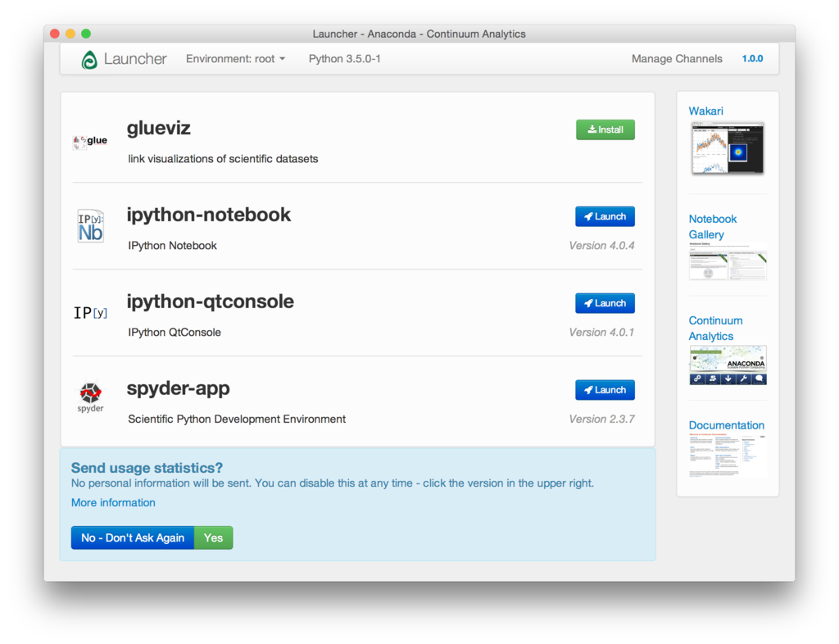Click the 1.0.0 version link

[x=752, y=59]
